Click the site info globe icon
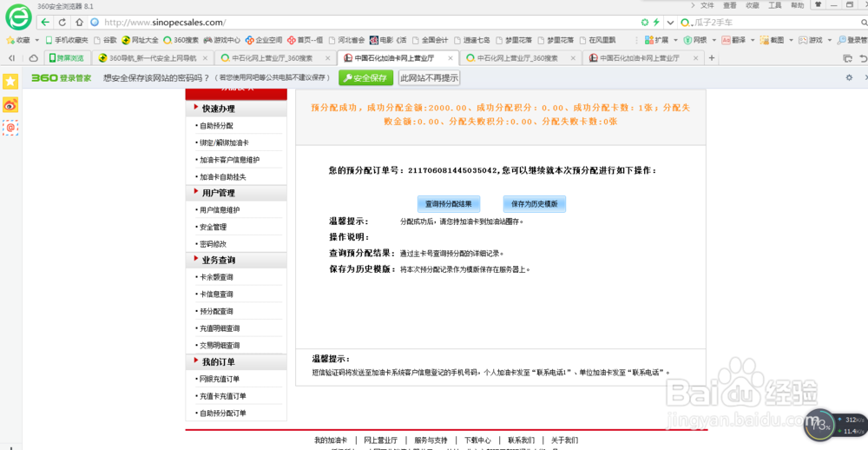Image resolution: width=868 pixels, height=450 pixels. pos(94,23)
